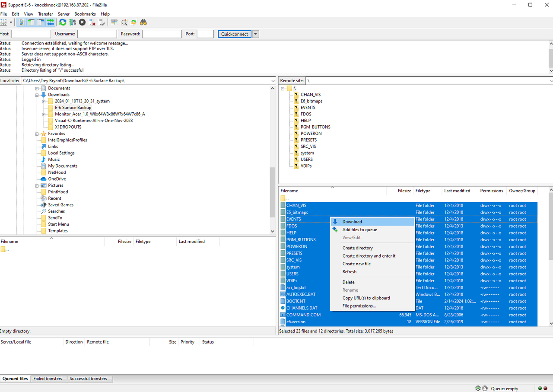Expand the Monitor_Acer folder node
Image resolution: width=553 pixels, height=392 pixels.
coord(44,114)
